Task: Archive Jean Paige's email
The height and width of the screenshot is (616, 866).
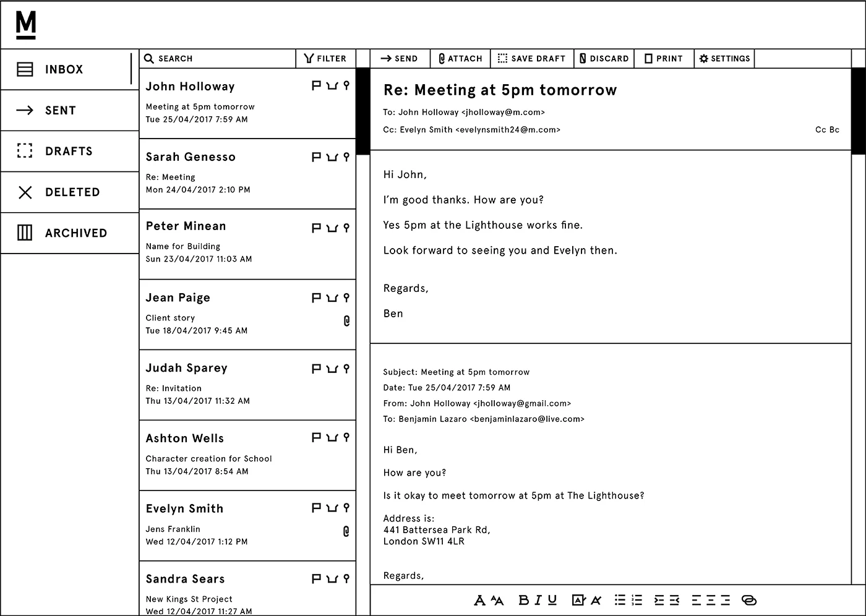Action: [x=332, y=298]
